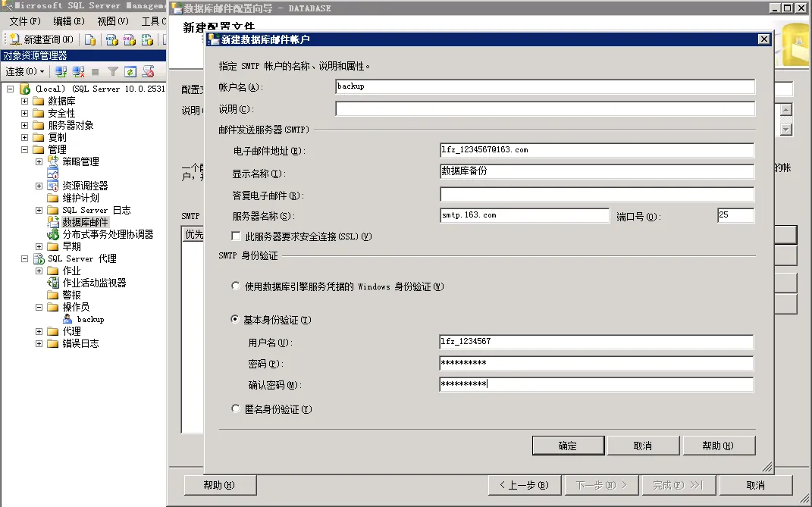Click the wizard description scrollbar down arrow
Image resolution: width=812 pixels, height=507 pixels.
click(786, 130)
